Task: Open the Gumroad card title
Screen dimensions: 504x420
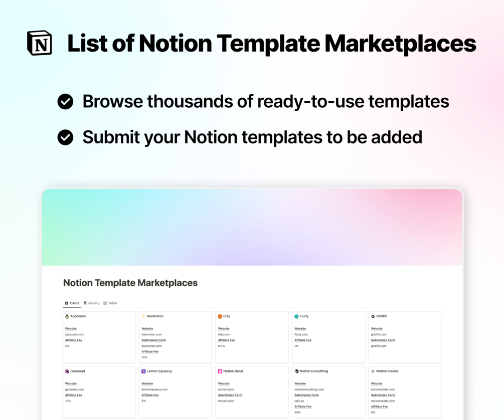Action: tap(77, 371)
